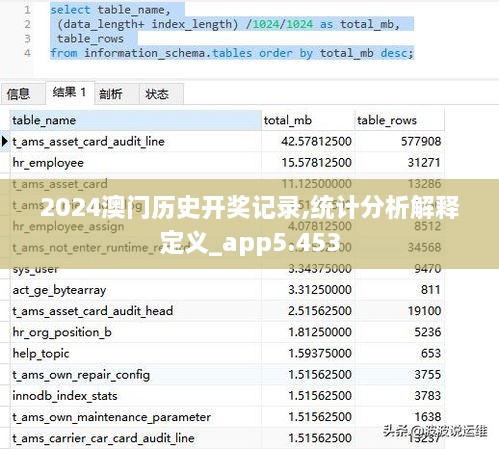Sort by the table_name column header
Image resolution: width=499 pixels, height=449 pixels.
pos(135,120)
